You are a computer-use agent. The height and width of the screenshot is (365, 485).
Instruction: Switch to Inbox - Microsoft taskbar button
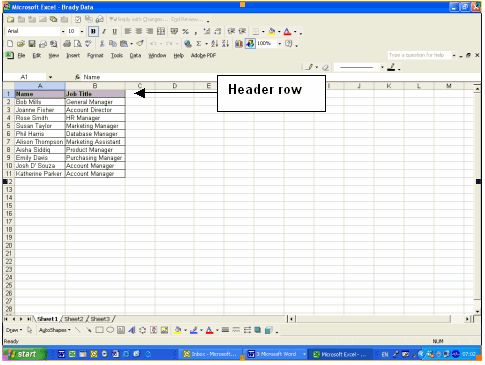(x=211, y=354)
